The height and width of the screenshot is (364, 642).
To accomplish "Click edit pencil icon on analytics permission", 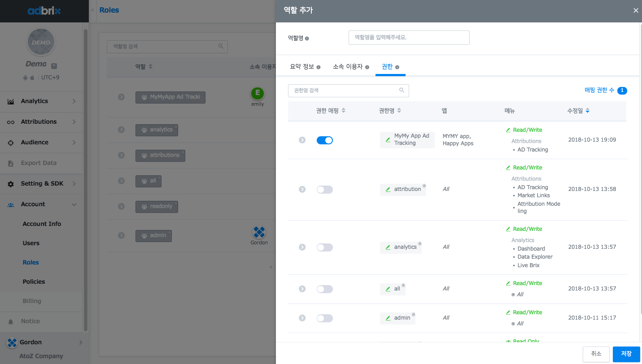I will (x=388, y=247).
